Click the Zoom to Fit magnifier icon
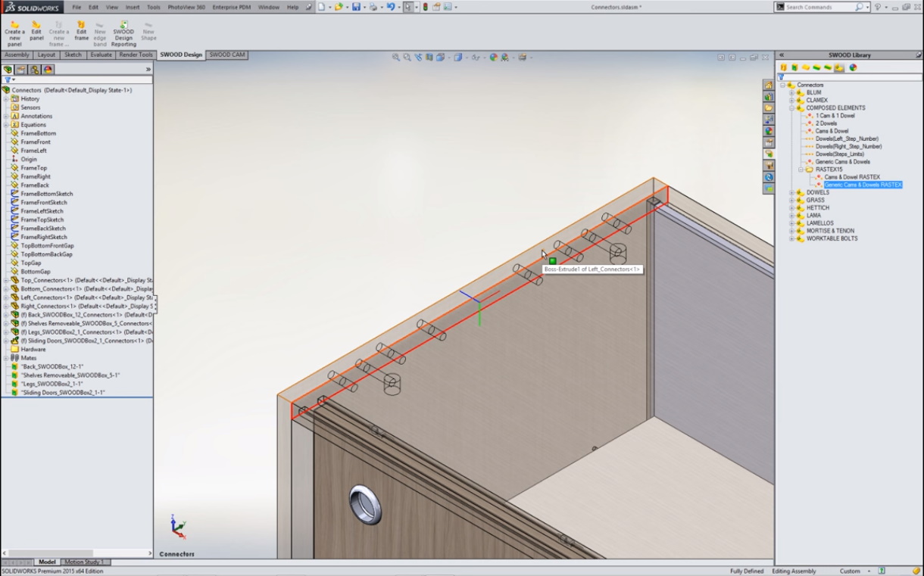 [395, 57]
